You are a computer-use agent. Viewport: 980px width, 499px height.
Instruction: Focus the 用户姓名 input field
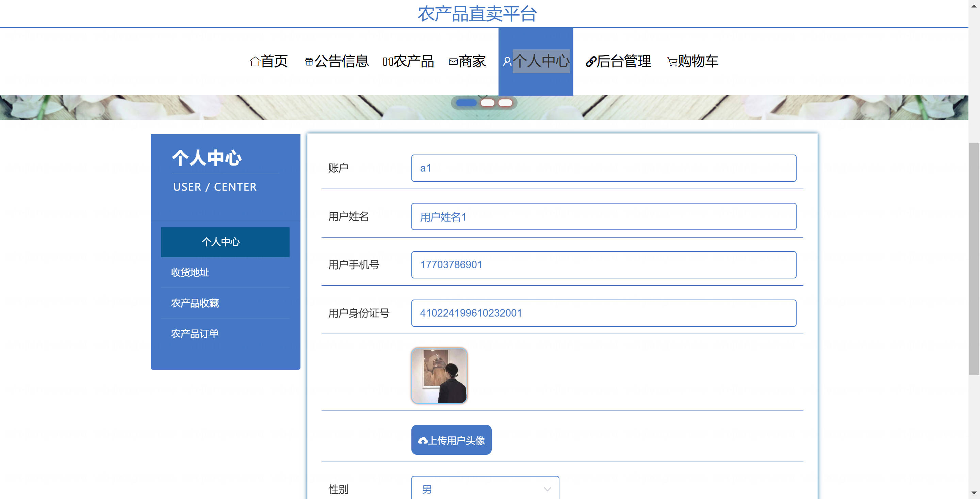pos(604,216)
